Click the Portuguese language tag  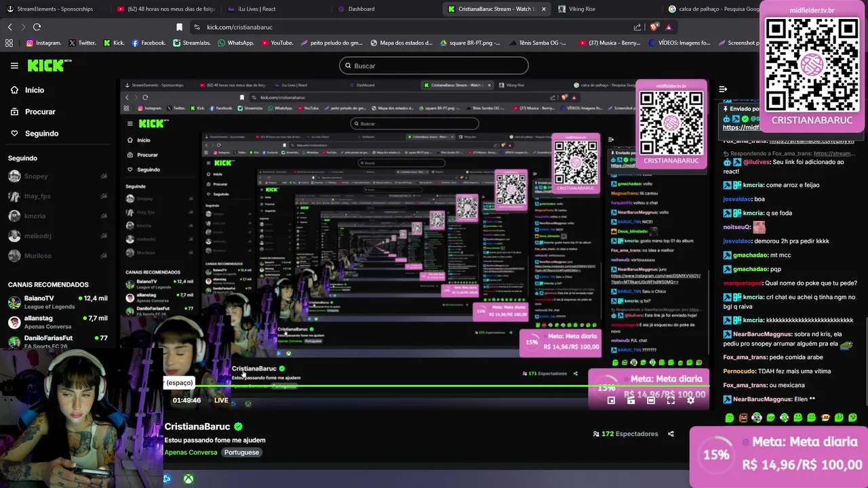[241, 452]
